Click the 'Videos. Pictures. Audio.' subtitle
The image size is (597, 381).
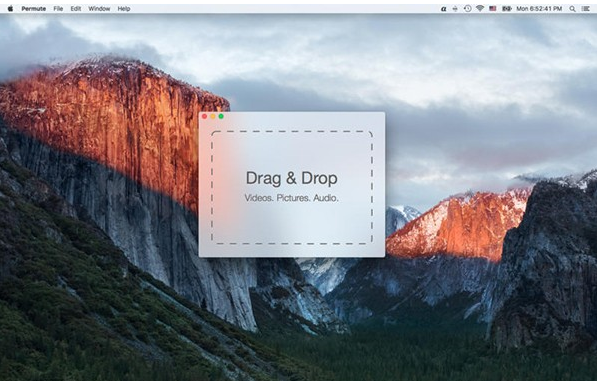point(292,198)
